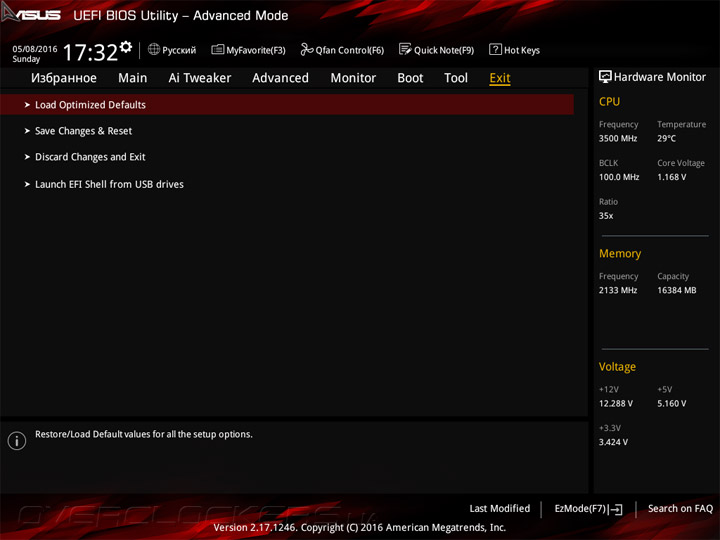Image resolution: width=720 pixels, height=540 pixels.
Task: Click Ratio value 35x
Action: coord(606,216)
